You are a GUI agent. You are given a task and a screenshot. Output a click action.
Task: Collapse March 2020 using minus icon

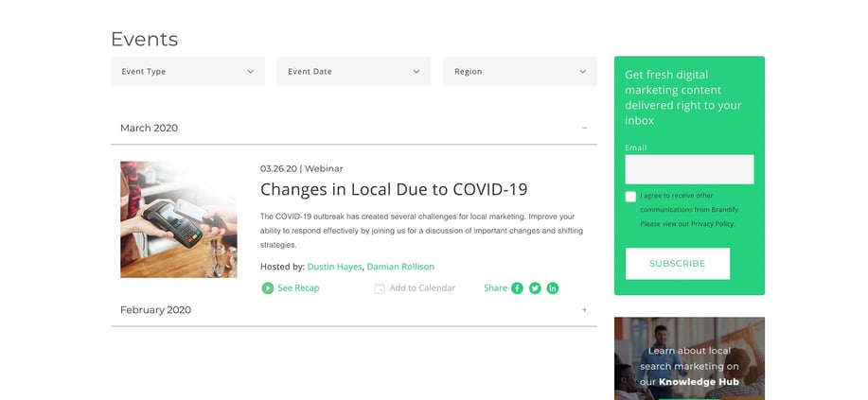click(x=584, y=128)
